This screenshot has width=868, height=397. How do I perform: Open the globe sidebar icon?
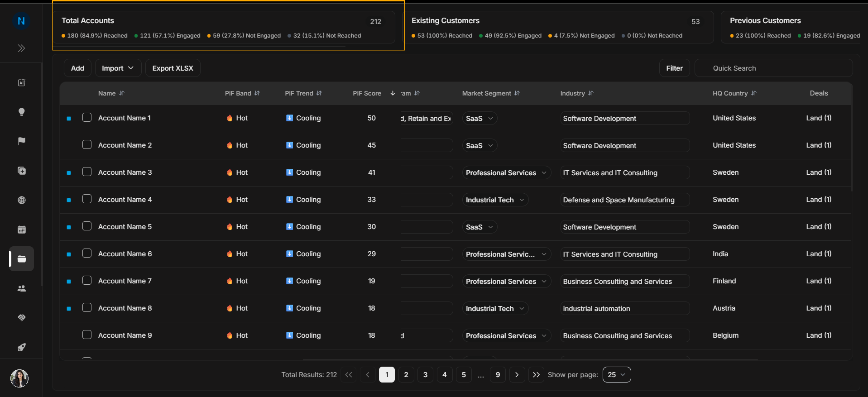[x=21, y=200]
